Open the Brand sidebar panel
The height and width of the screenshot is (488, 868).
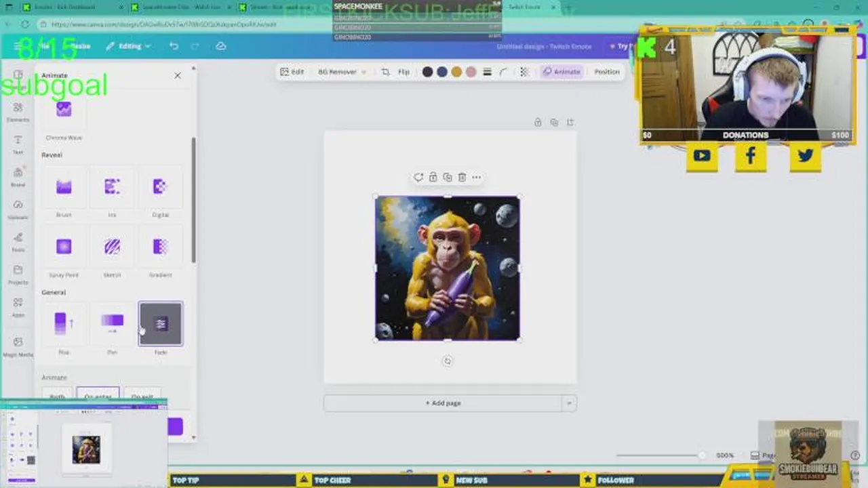click(18, 177)
